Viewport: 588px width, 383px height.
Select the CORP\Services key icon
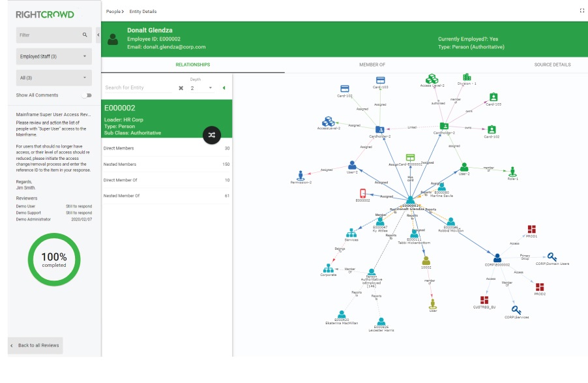click(x=514, y=309)
